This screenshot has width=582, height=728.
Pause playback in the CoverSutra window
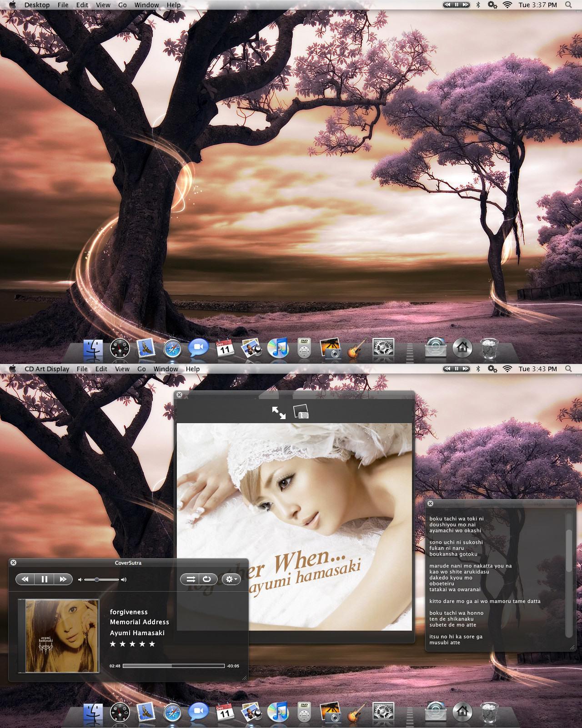[44, 579]
